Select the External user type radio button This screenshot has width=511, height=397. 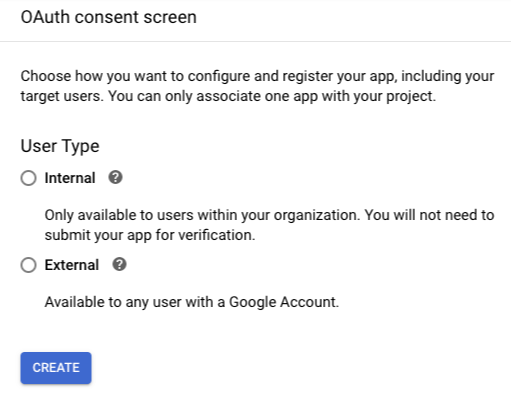click(x=28, y=265)
